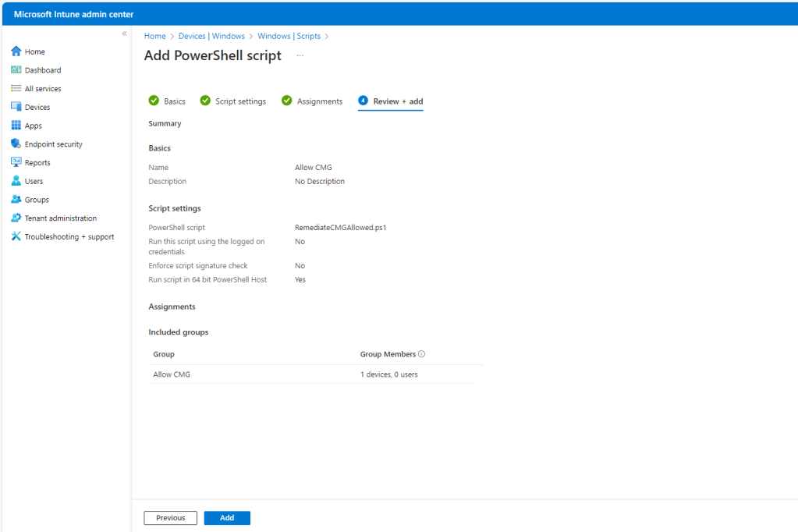Click the Group Members info icon
798x532 pixels.
(x=422, y=354)
